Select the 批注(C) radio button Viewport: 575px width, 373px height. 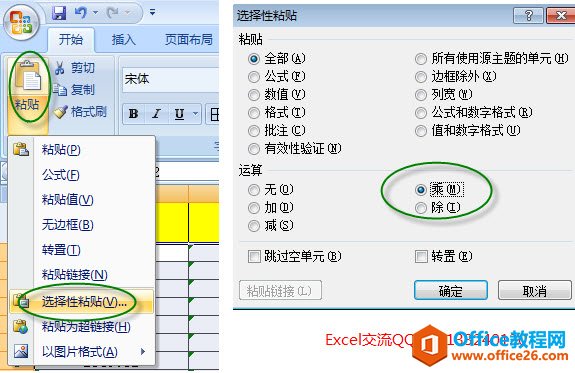(254, 131)
